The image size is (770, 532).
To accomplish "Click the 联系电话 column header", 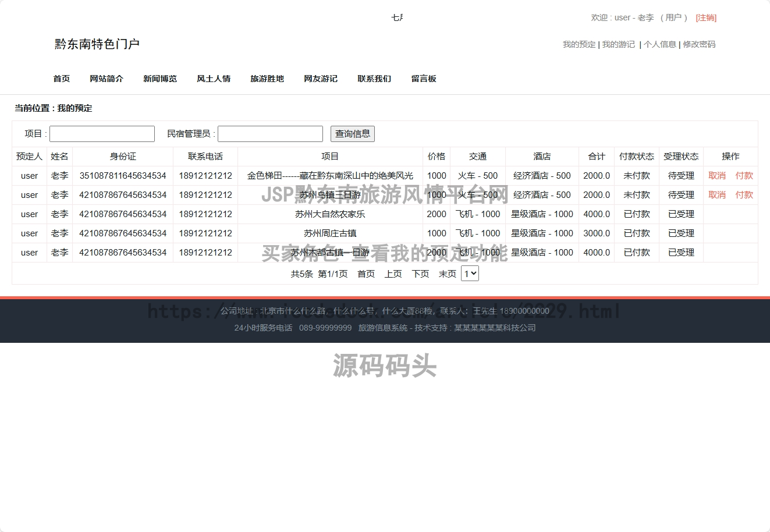I will (x=205, y=157).
